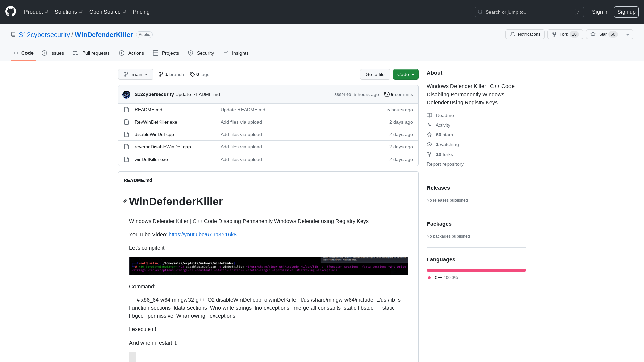Open the Security tab
Viewport: 644px width, 362px height.
coord(201,53)
